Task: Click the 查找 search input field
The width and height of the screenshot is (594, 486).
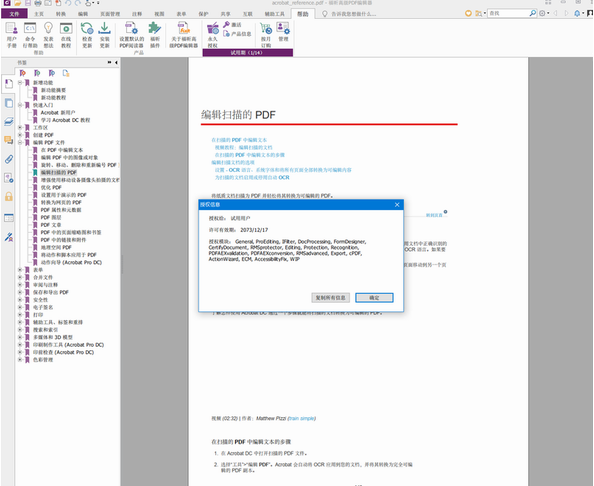Action: (508, 13)
